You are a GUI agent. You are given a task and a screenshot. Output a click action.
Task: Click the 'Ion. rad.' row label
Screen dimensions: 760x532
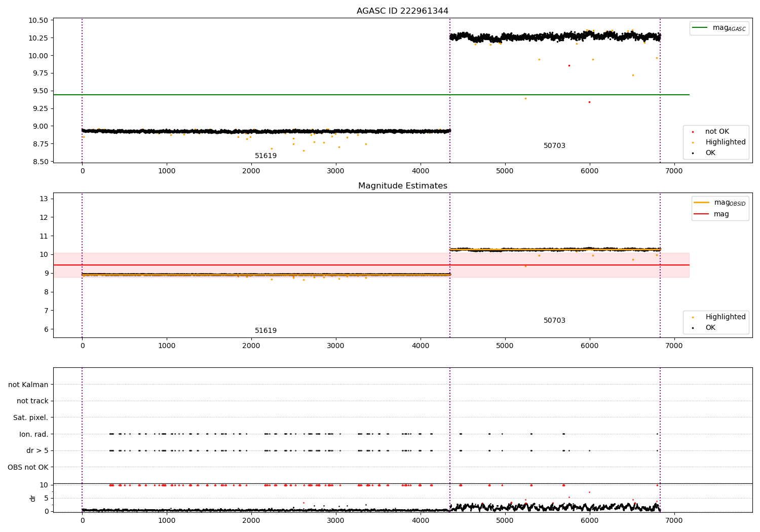click(x=34, y=435)
